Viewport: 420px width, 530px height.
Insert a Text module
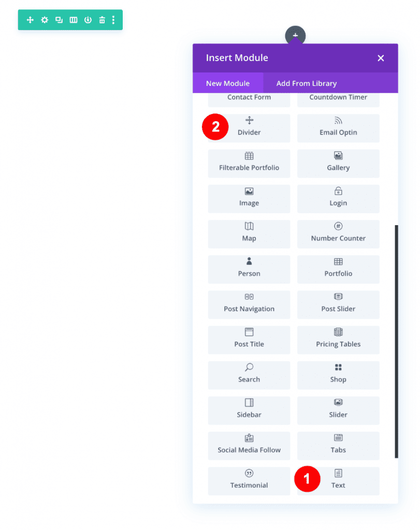[x=338, y=481]
